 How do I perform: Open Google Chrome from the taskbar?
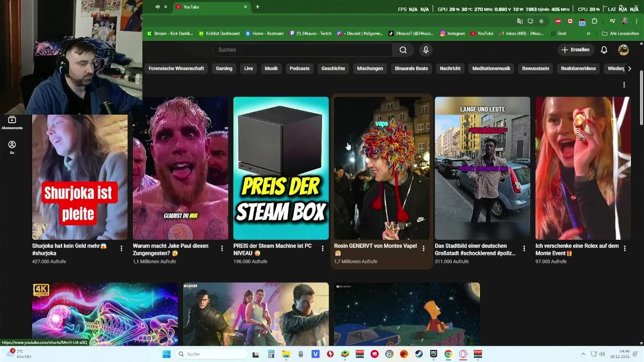tap(448, 354)
